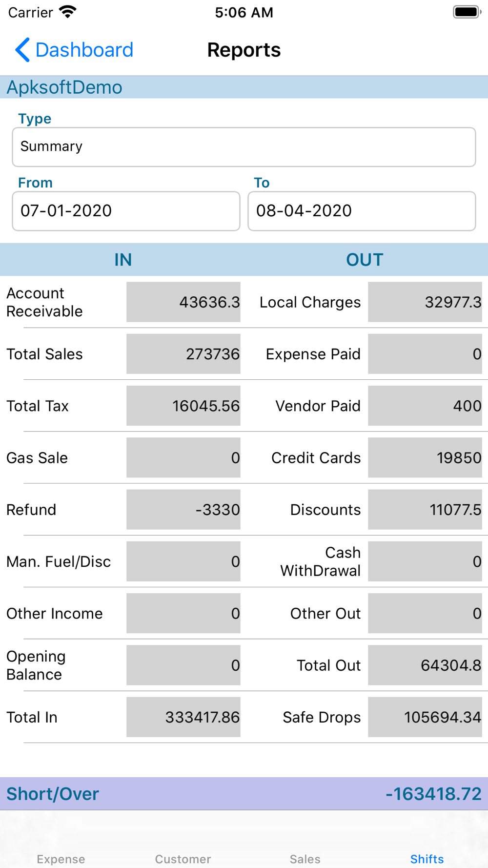This screenshot has width=488, height=868.
Task: Tap the ApksoftDemo store header
Action: pyautogui.click(x=244, y=87)
